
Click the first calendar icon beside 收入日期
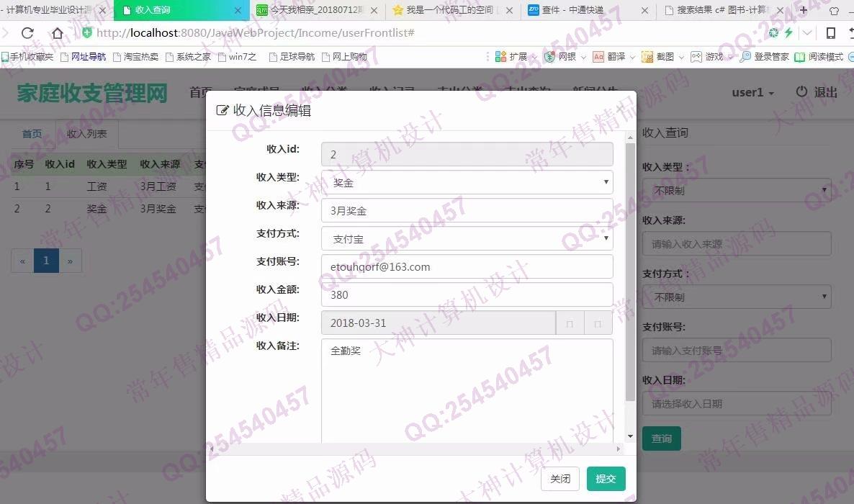[570, 323]
